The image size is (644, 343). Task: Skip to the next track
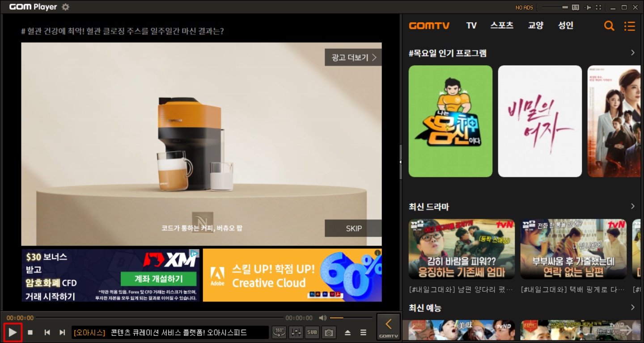62,332
